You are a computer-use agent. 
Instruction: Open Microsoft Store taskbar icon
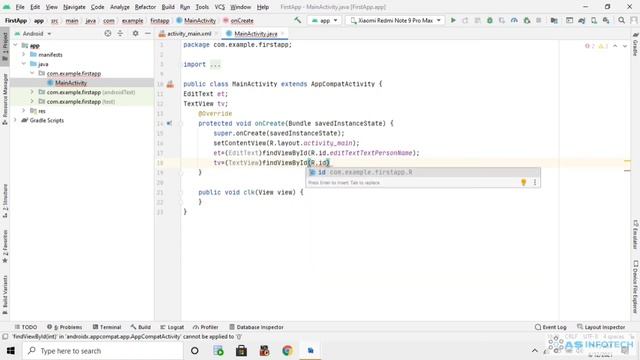[241, 351]
